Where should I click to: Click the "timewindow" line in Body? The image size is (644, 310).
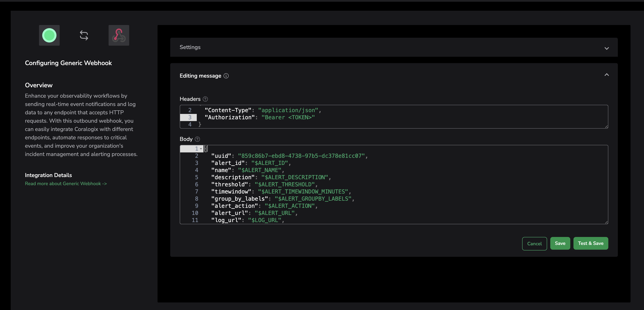click(x=281, y=192)
